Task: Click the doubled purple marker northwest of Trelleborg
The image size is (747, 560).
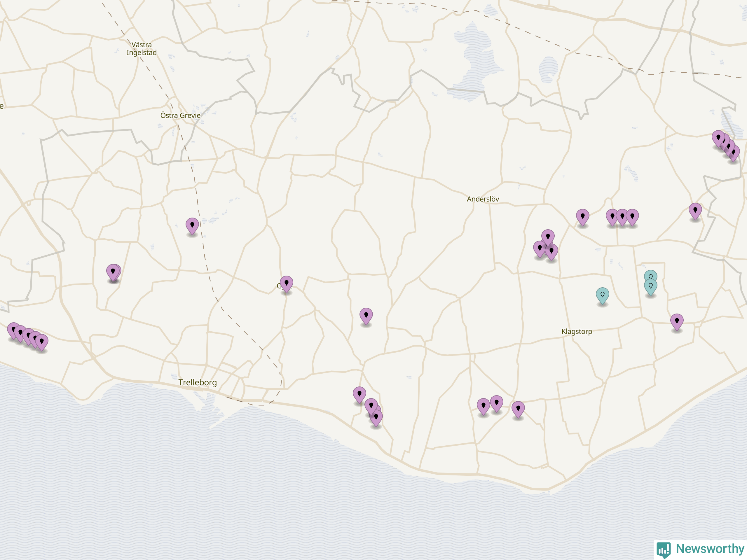Action: [x=113, y=272]
